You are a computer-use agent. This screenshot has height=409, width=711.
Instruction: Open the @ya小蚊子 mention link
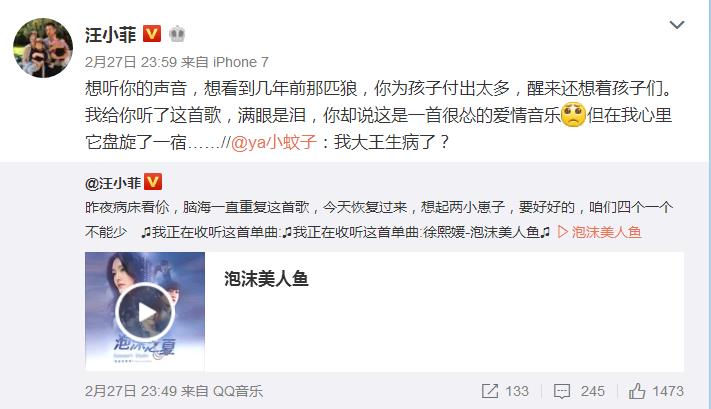point(273,142)
